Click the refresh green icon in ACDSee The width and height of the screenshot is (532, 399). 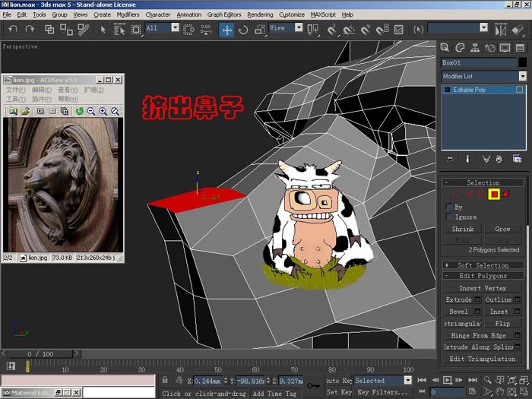point(79,111)
